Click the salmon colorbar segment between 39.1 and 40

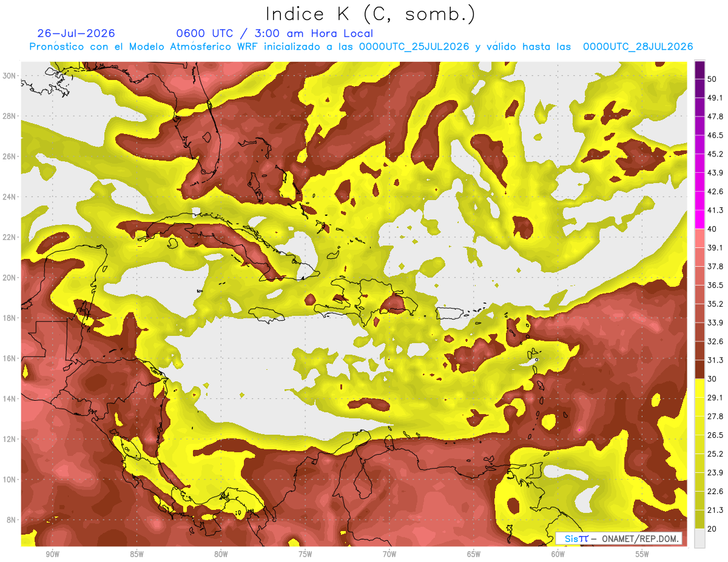699,238
